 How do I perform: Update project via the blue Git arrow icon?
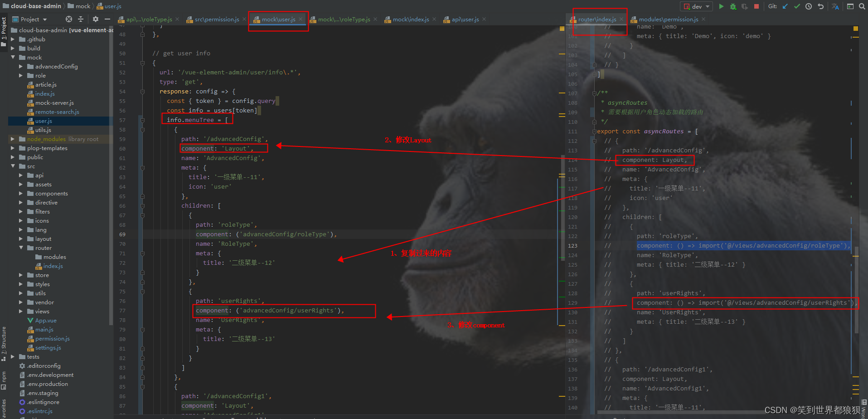click(x=785, y=6)
